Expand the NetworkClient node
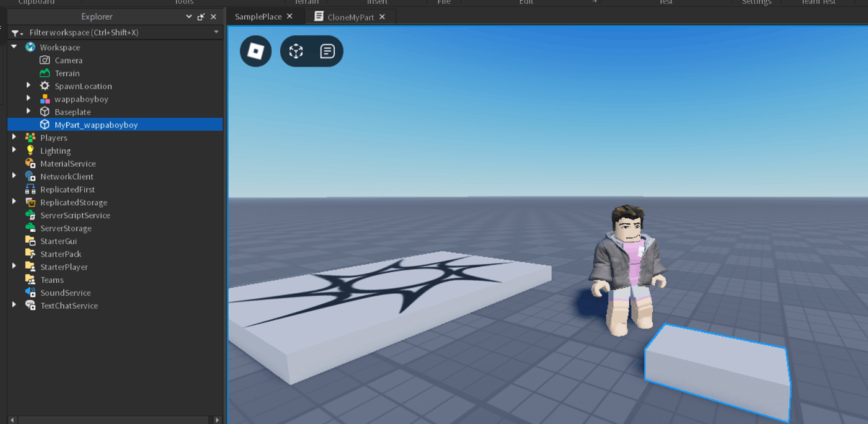The width and height of the screenshot is (868, 424). click(x=14, y=177)
